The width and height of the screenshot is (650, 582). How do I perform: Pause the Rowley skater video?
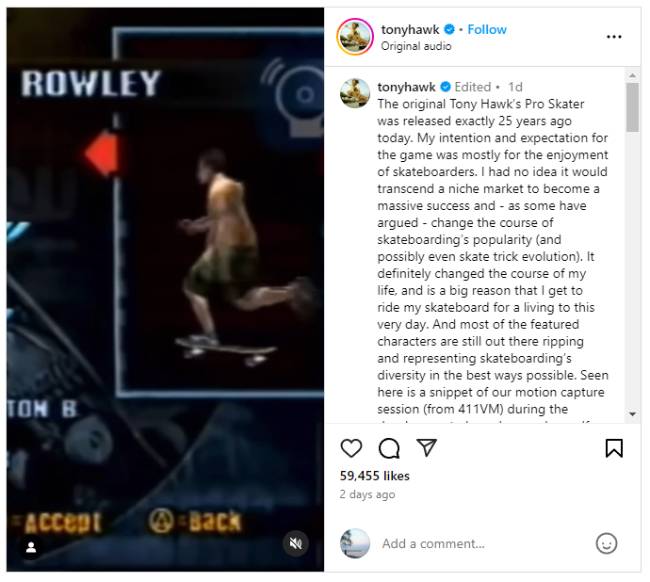pyautogui.click(x=165, y=289)
